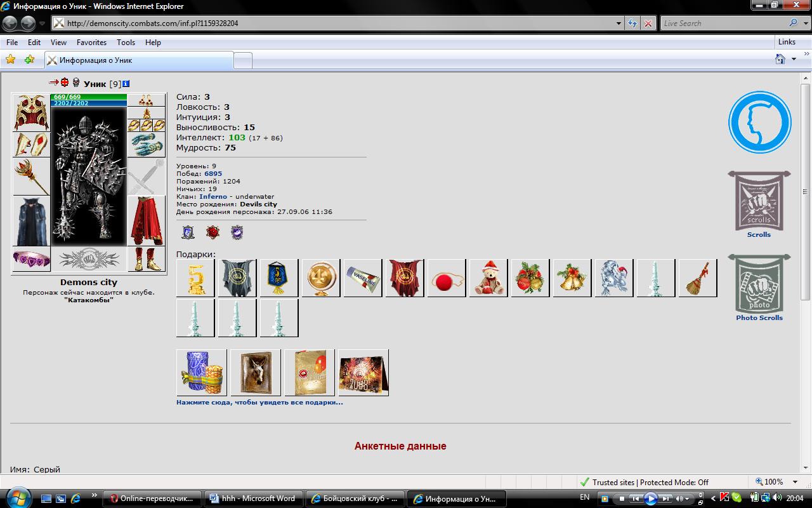This screenshot has height=508, width=812.
Task: Click the skull clan icon beside the name
Action: pos(75,83)
